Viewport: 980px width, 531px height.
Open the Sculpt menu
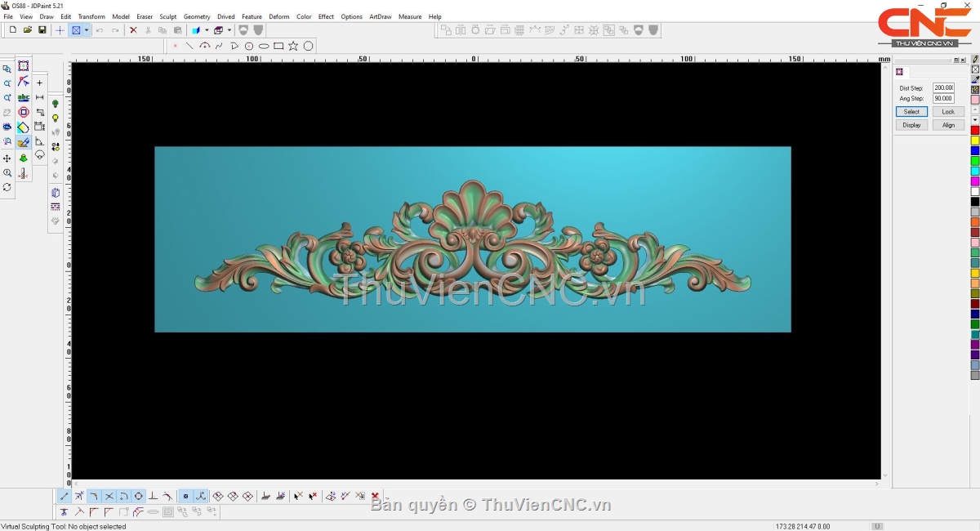tap(167, 16)
